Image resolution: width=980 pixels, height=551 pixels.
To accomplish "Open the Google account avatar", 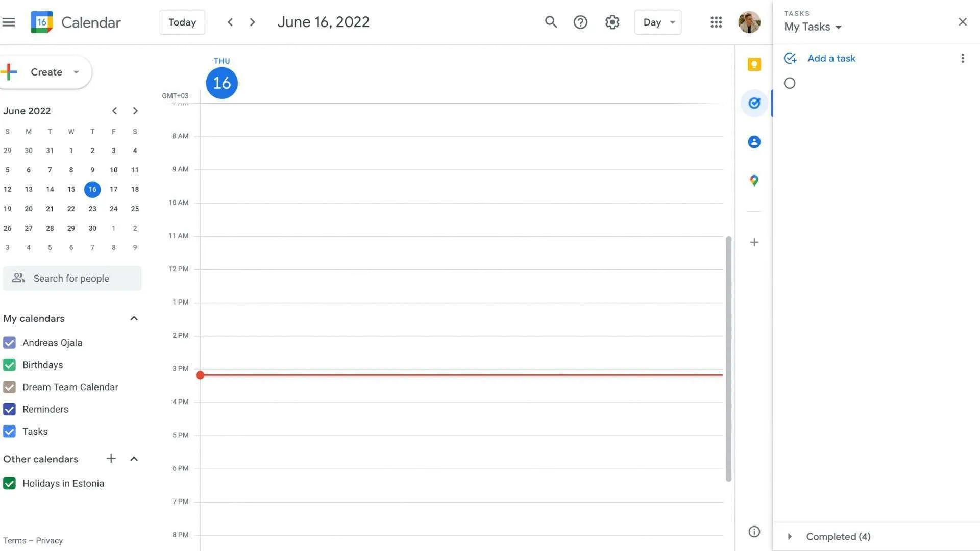I will pyautogui.click(x=749, y=22).
